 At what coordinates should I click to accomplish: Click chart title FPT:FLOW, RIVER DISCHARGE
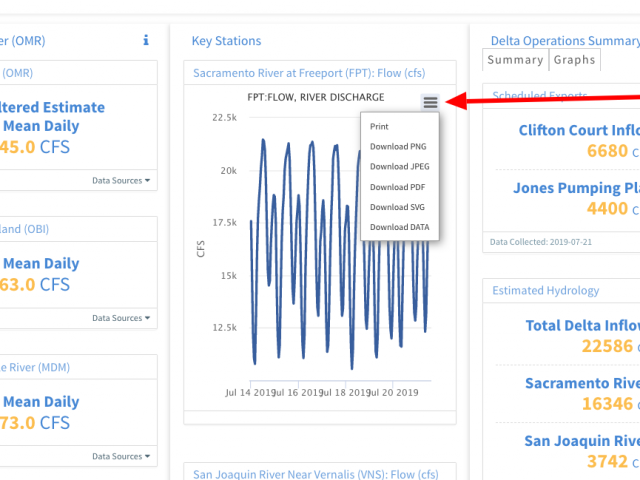point(316,97)
